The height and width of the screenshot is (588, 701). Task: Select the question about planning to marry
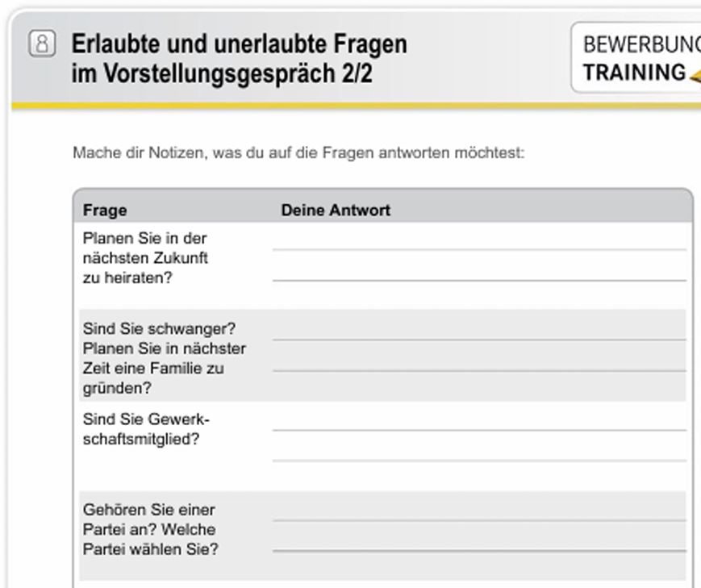(x=145, y=258)
